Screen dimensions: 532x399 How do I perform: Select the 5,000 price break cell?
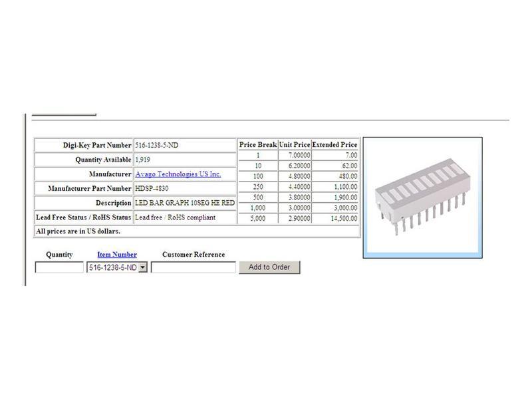(258, 218)
